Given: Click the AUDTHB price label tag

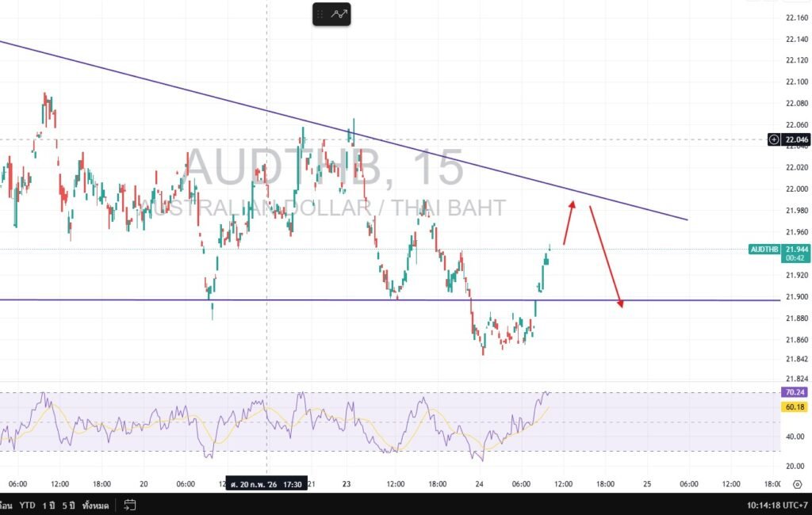Looking at the screenshot, I should coord(764,249).
